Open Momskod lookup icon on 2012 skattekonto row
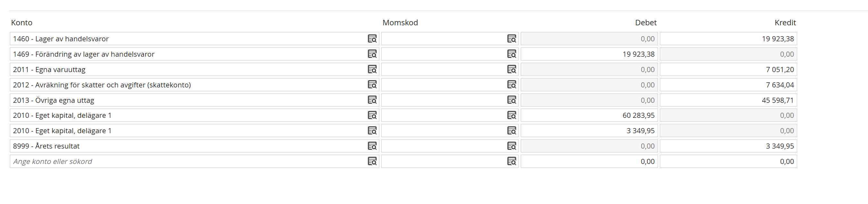868x204 pixels. point(511,85)
